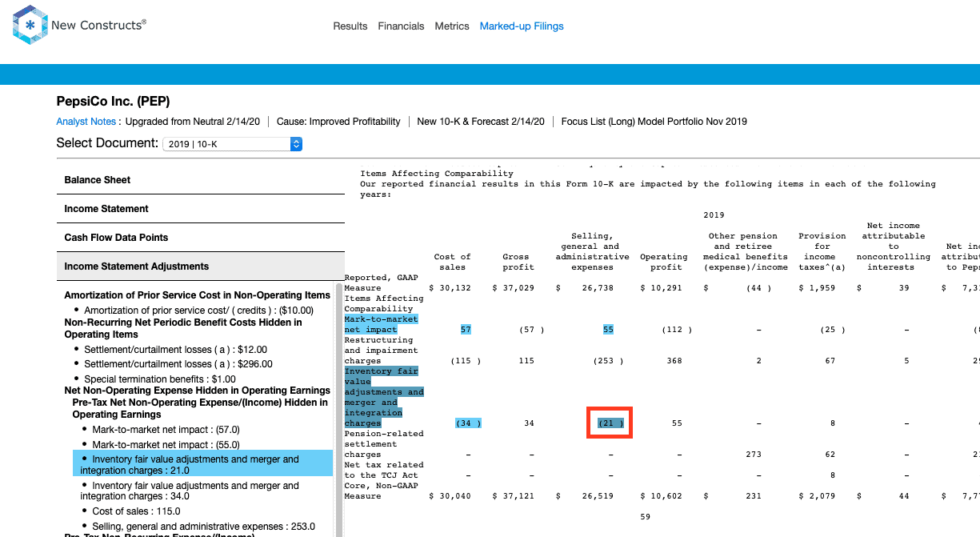Click reported cost of sales $ 30,132
Screen dimensions: 980x537
pos(450,288)
